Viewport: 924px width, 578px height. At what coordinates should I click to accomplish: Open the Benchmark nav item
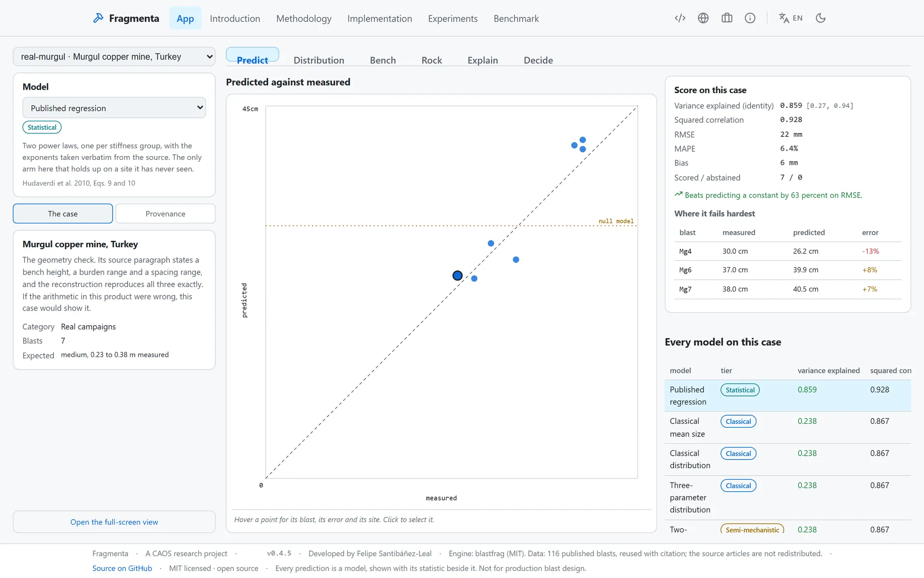coord(516,18)
